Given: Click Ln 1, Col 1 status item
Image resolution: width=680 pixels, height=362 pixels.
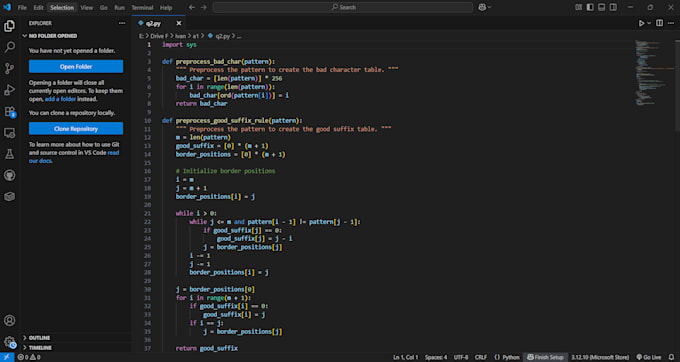Looking at the screenshot, I should pyautogui.click(x=406, y=357).
